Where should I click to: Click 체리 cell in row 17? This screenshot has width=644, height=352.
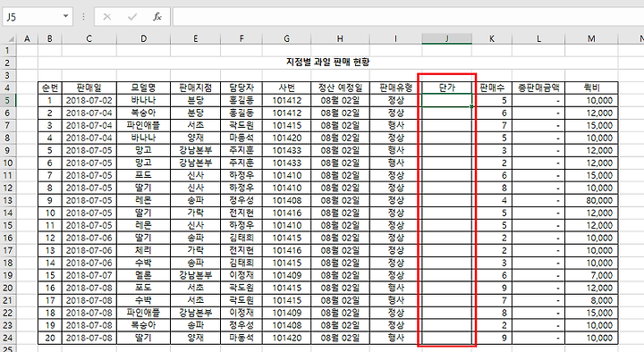click(x=143, y=250)
